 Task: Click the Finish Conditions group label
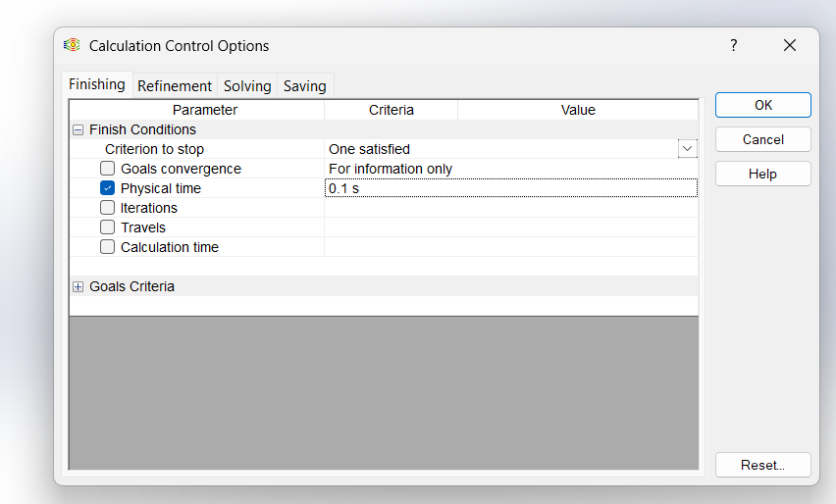(142, 129)
